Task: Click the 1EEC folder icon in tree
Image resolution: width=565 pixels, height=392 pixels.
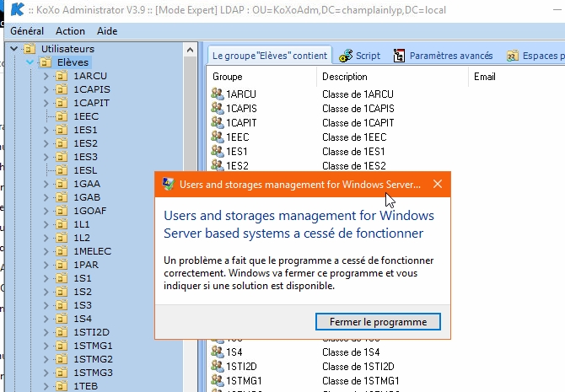Action: (x=62, y=116)
